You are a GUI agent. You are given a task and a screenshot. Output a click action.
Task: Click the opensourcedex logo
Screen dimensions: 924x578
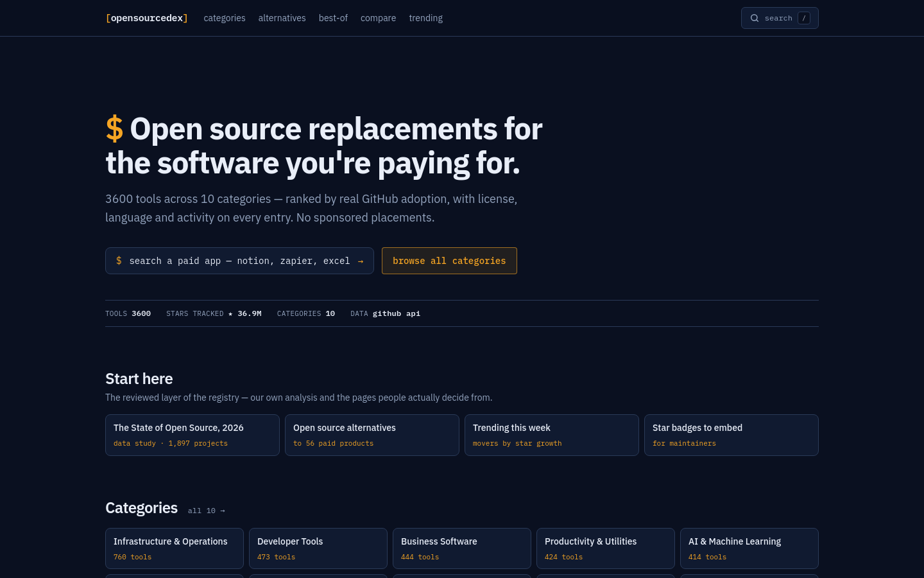[x=147, y=18]
